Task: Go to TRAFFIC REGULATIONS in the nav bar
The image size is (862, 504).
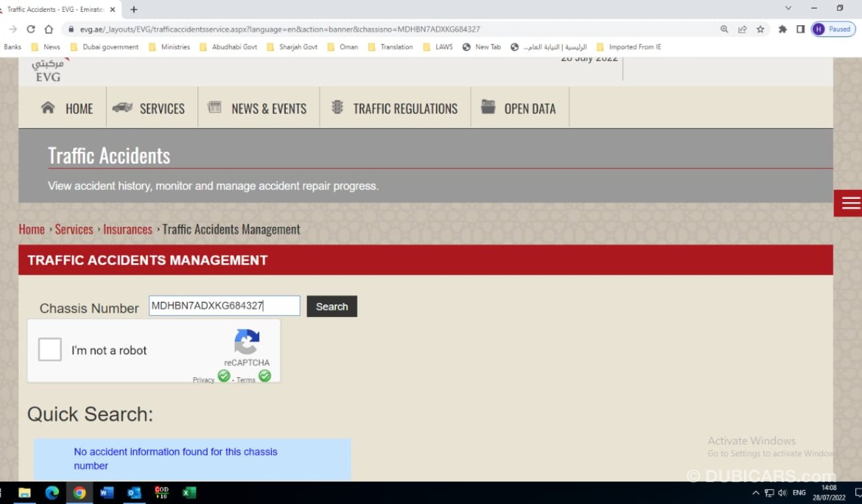Action: pyautogui.click(x=395, y=109)
